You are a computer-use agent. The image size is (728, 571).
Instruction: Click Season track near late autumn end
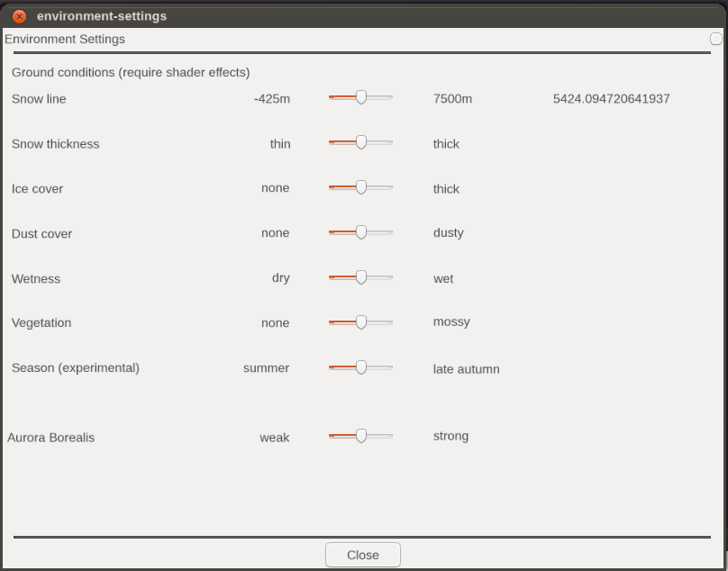(387, 367)
